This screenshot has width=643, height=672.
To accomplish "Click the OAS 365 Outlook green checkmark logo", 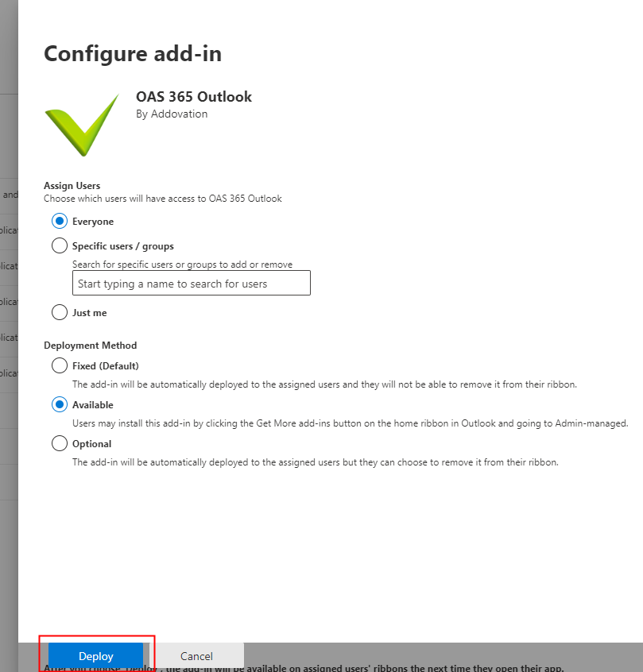I will [x=82, y=125].
